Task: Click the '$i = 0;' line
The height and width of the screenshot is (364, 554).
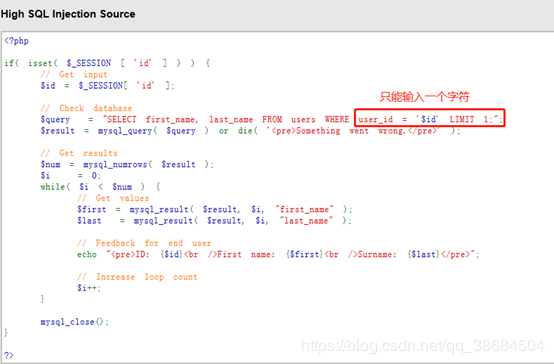Action: pos(71,176)
